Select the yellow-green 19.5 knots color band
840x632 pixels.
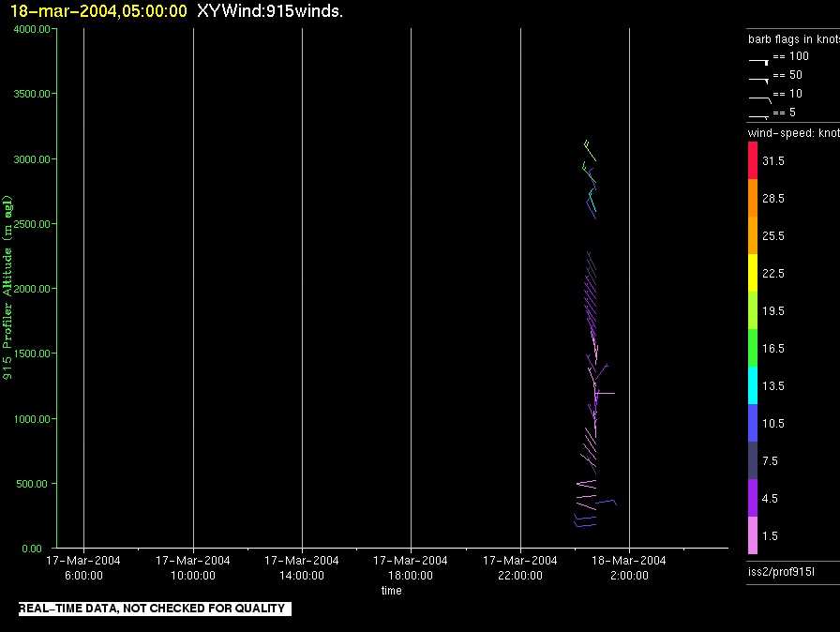753,310
